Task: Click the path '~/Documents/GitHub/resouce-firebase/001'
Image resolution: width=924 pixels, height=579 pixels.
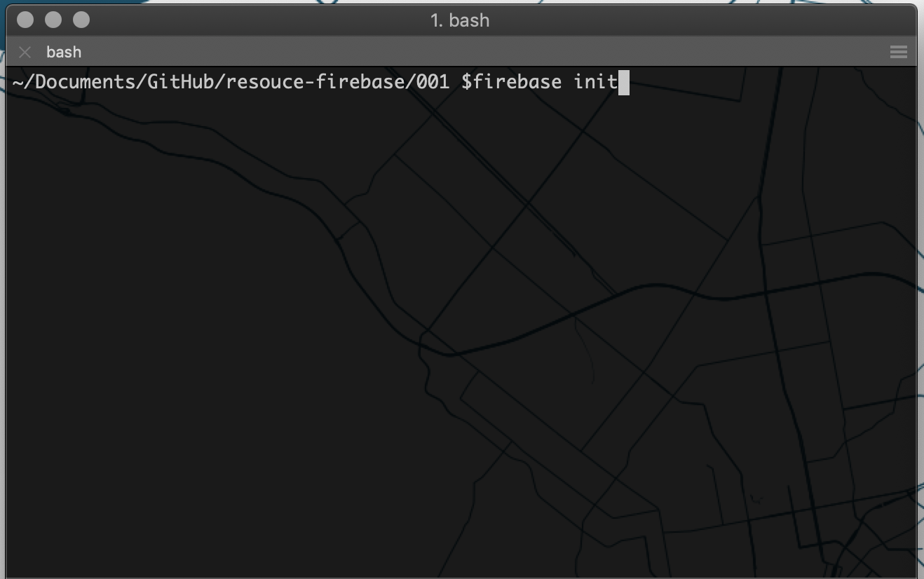Action: (231, 83)
